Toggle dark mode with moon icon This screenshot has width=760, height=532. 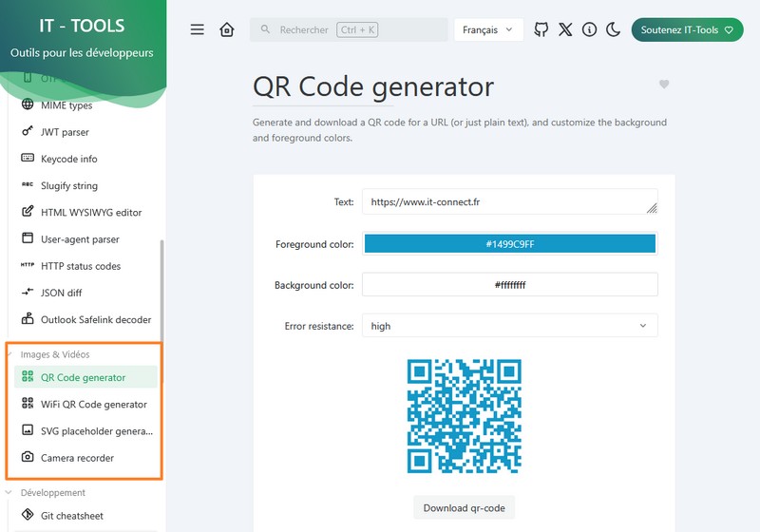coord(613,29)
